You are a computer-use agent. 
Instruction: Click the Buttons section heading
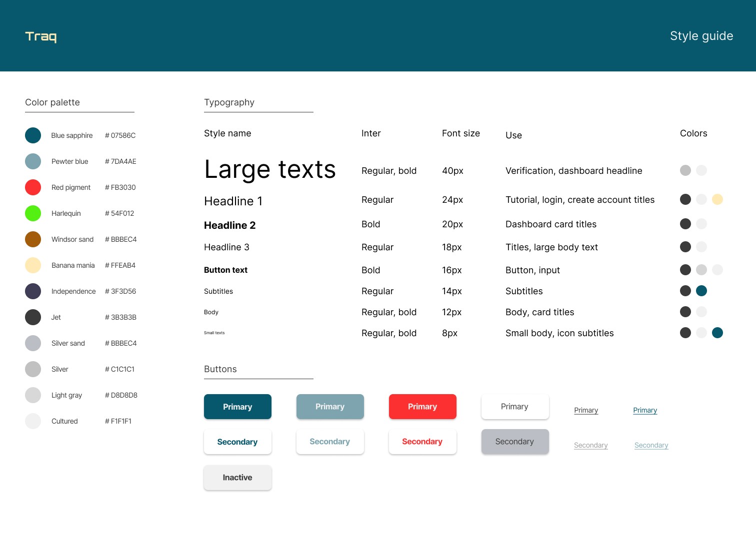[220, 369]
